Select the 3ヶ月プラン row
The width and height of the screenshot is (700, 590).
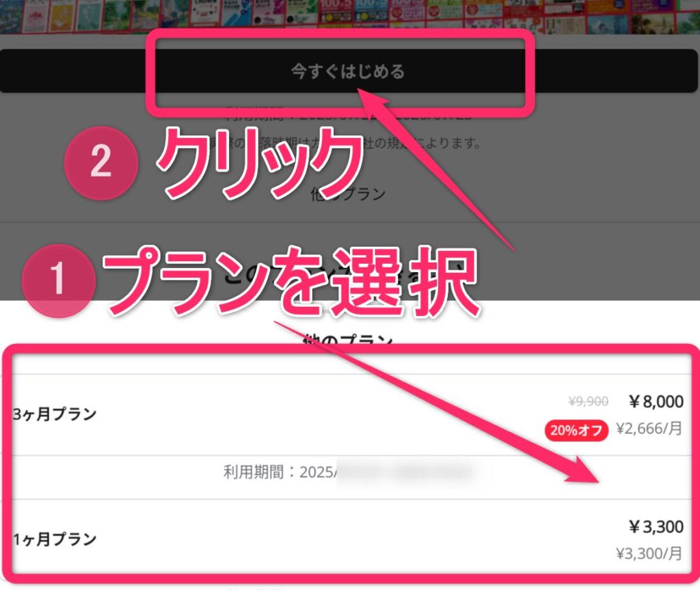[x=350, y=414]
